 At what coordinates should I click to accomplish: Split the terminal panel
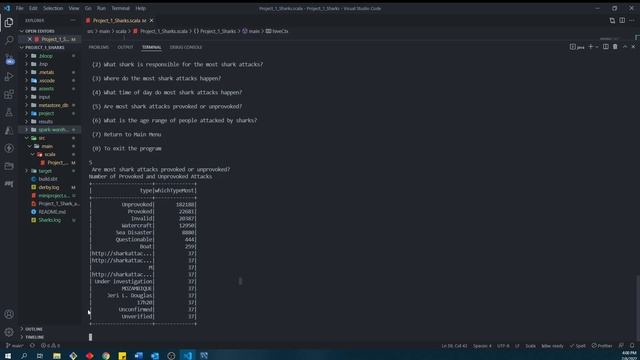point(606,47)
